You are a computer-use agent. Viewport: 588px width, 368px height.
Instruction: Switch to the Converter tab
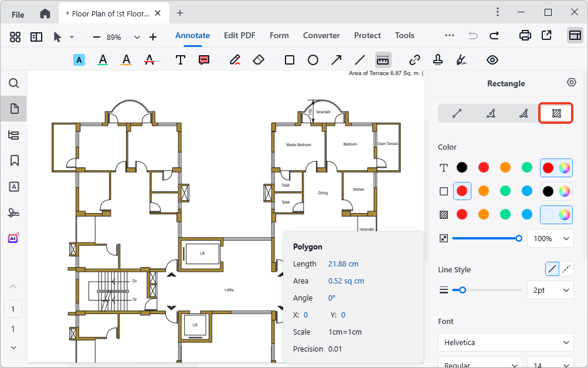321,35
